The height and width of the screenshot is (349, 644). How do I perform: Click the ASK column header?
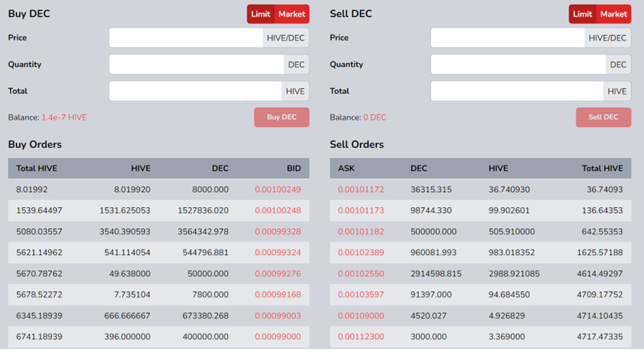click(x=346, y=168)
